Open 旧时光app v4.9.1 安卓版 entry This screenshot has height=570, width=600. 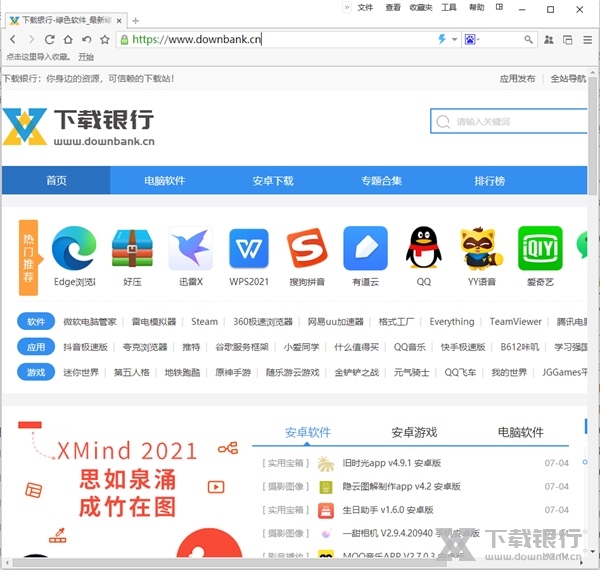click(x=391, y=463)
